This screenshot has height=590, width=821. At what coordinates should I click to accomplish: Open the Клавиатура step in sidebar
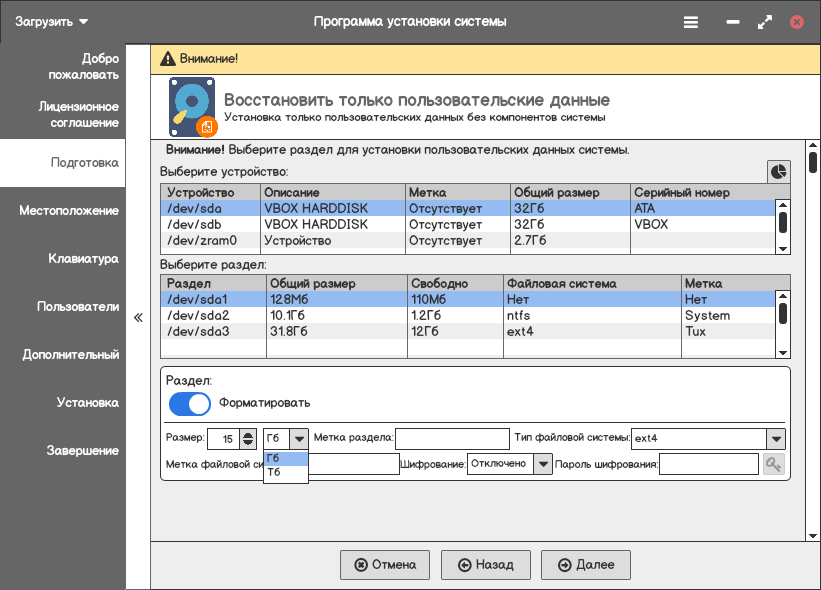point(83,259)
